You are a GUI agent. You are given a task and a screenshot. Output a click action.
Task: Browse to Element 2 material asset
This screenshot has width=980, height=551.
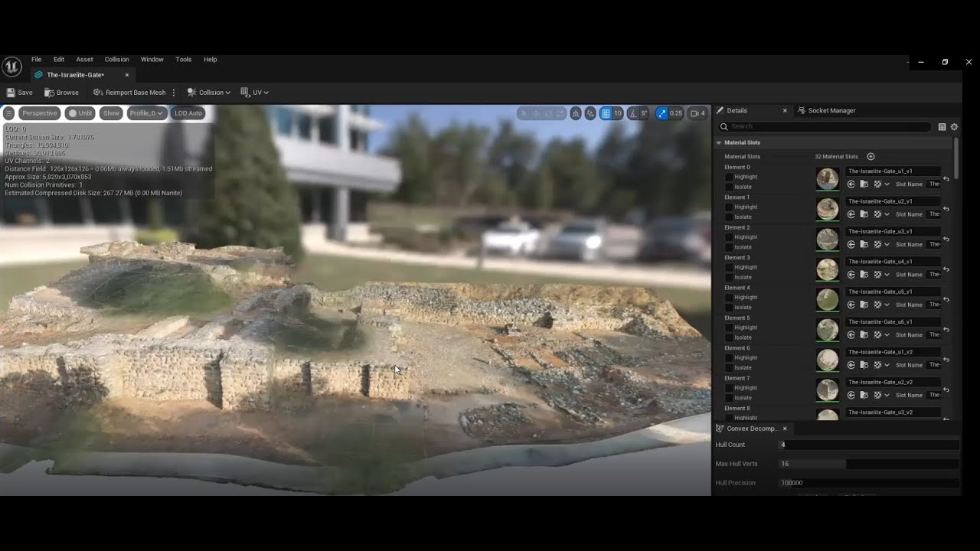coord(864,244)
